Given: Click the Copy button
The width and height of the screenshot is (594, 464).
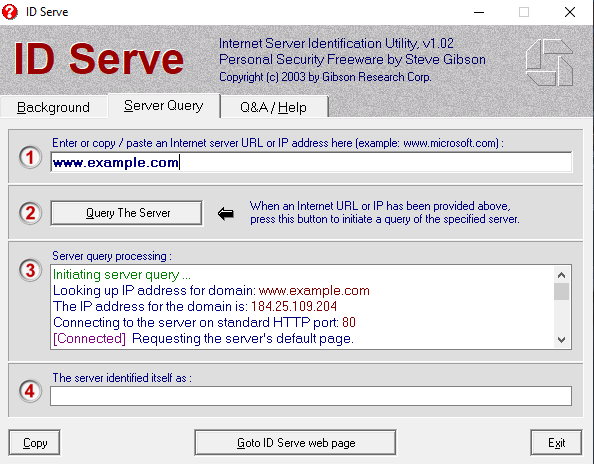Looking at the screenshot, I should 34,442.
